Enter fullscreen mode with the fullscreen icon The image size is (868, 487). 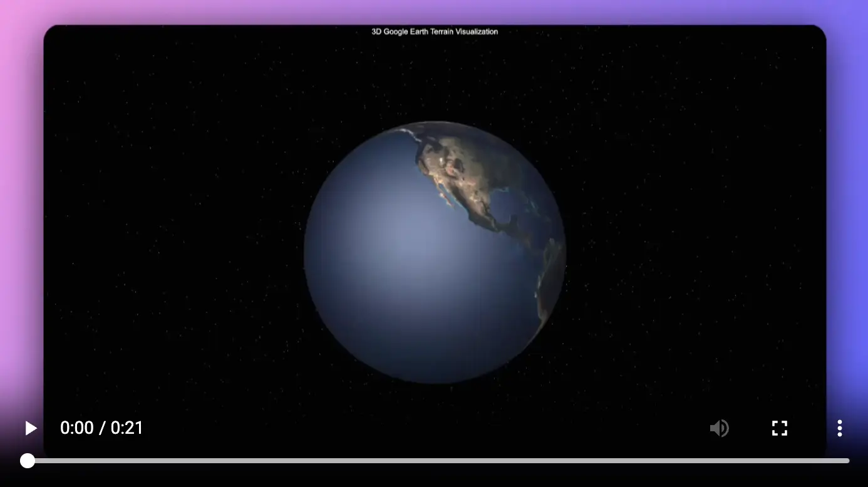779,428
